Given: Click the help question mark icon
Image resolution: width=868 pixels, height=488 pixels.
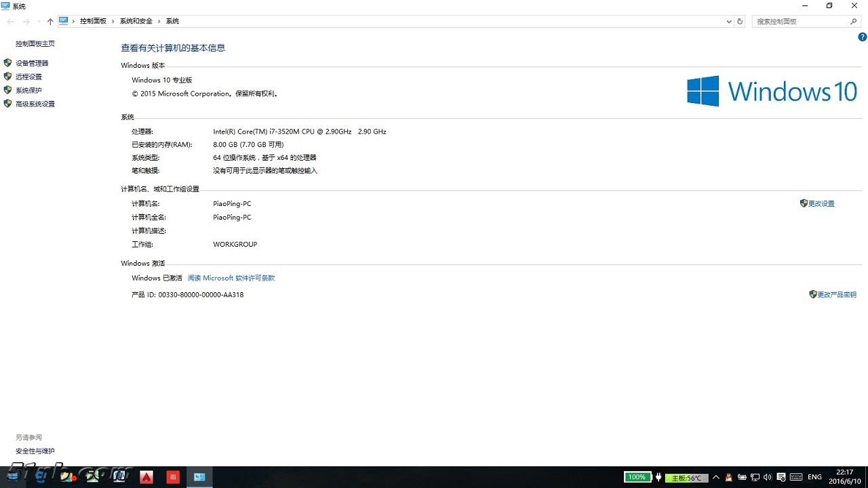Looking at the screenshot, I should pos(863,37).
